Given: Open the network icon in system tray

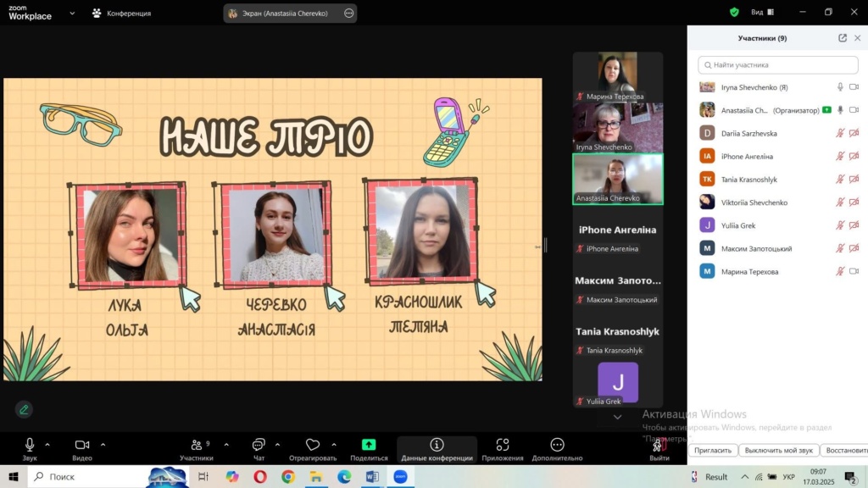Looking at the screenshot, I should (759, 476).
